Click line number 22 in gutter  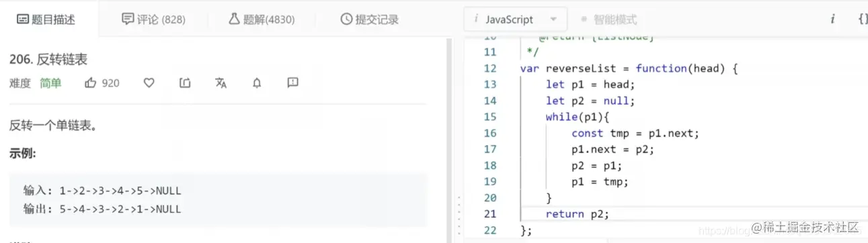pos(489,230)
